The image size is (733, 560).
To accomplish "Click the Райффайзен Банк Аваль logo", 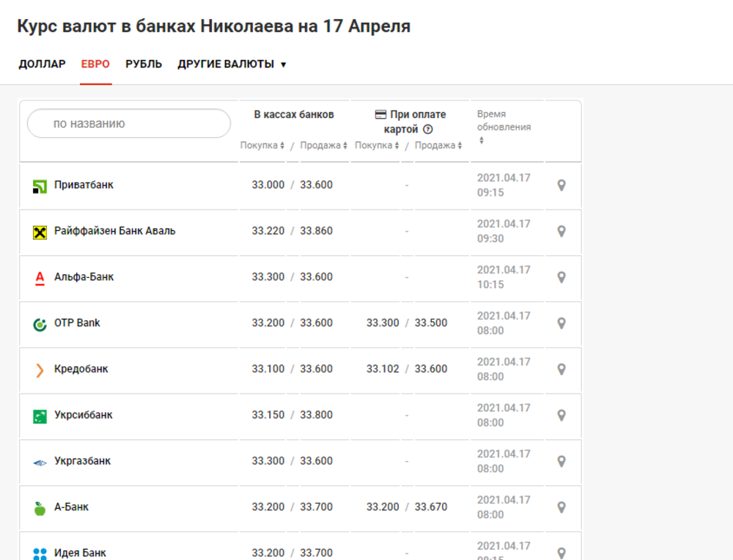I will [40, 232].
